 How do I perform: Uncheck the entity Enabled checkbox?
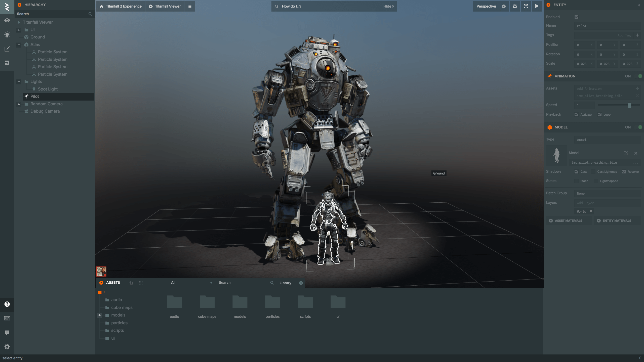(x=576, y=17)
